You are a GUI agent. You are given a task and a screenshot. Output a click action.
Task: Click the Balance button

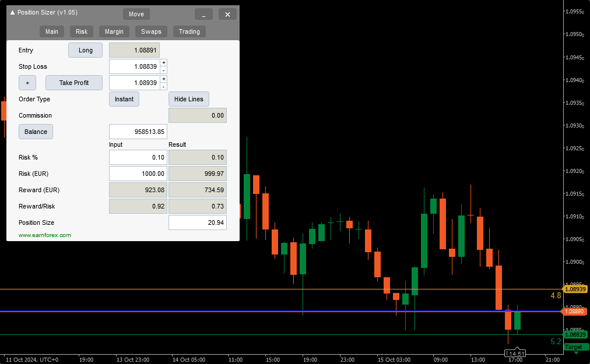point(36,132)
